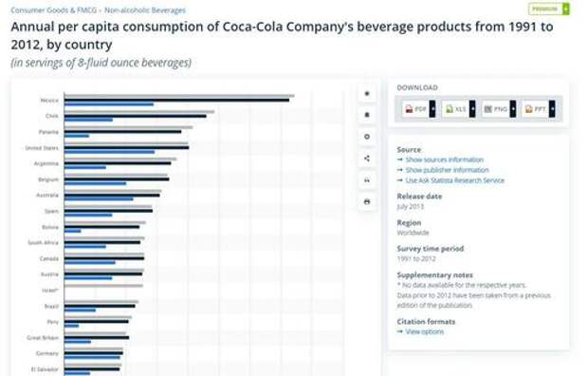This screenshot has width=588, height=376.
Task: Click Show publisher information link
Action: [448, 170]
